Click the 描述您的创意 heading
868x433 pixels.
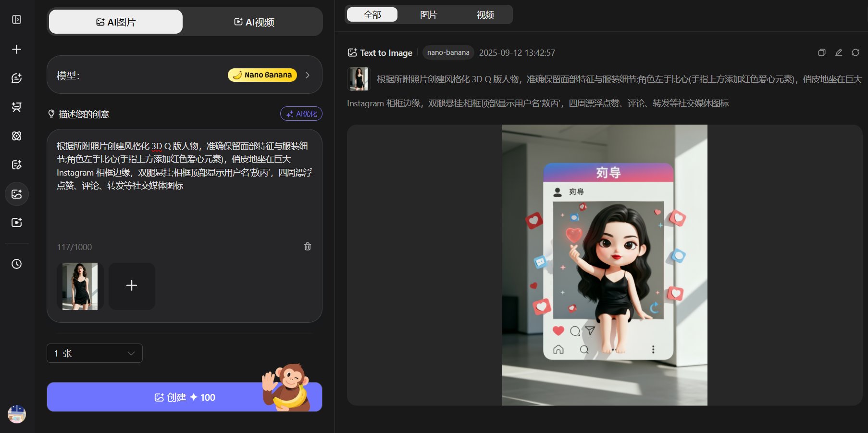coord(84,114)
